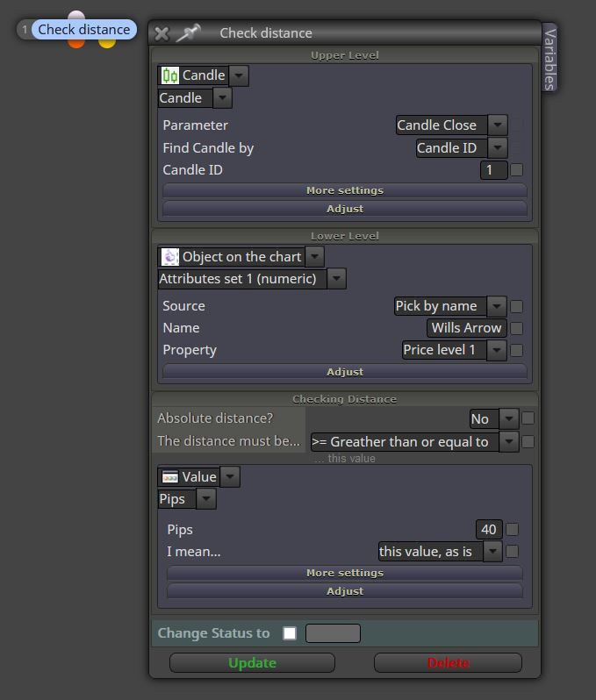This screenshot has width=596, height=700.
Task: Click the Object on the chart icon
Action: click(169, 257)
